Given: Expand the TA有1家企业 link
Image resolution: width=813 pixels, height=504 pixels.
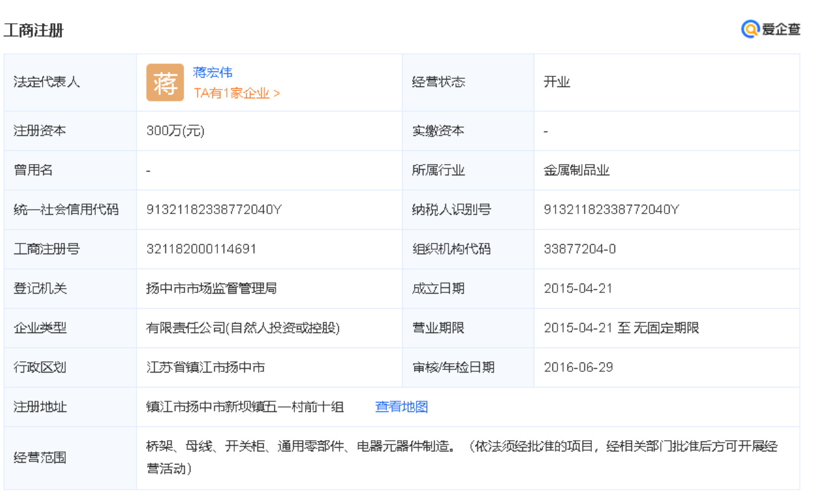Looking at the screenshot, I should pyautogui.click(x=237, y=93).
